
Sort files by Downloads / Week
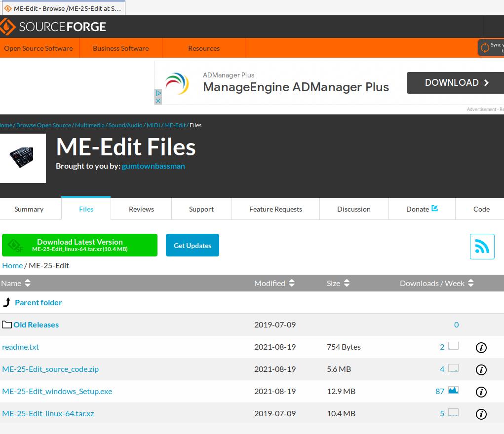click(437, 283)
